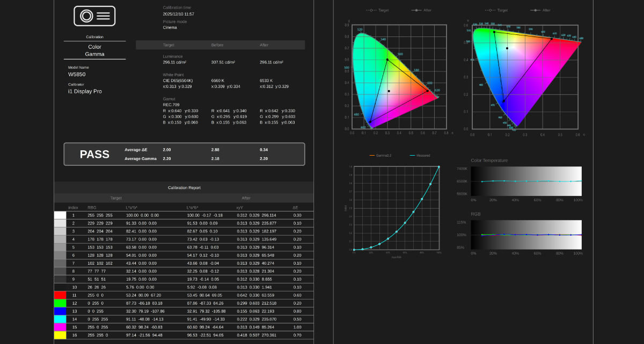Viewport: 644px width, 344px height.
Task: Click the After legend marker above the u'v' chart
Action: click(x=535, y=10)
